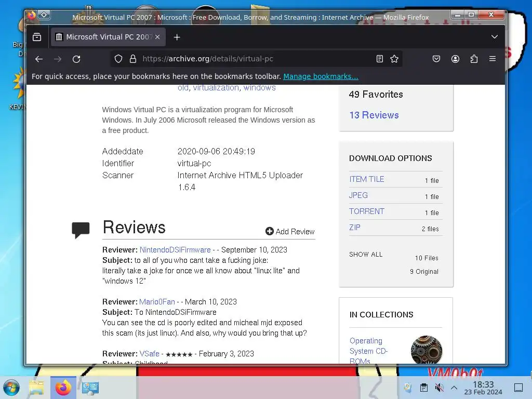Follow the virtualization topic link
This screenshot has height=399, width=532.
216,87
